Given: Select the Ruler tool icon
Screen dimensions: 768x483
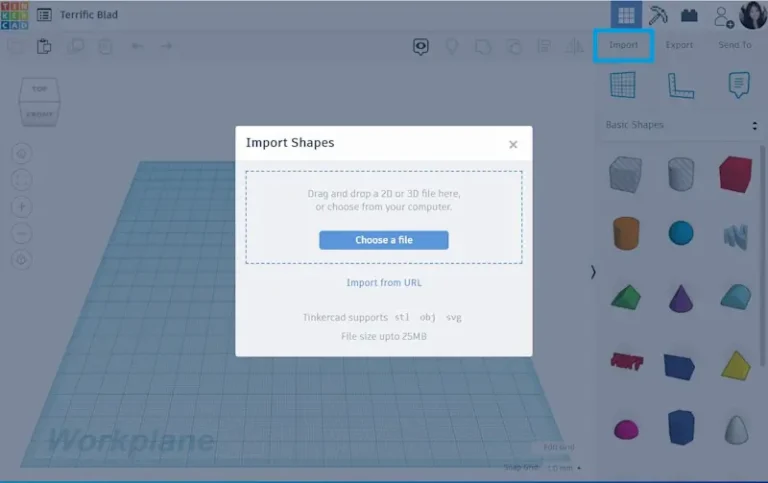Looking at the screenshot, I should click(x=681, y=86).
